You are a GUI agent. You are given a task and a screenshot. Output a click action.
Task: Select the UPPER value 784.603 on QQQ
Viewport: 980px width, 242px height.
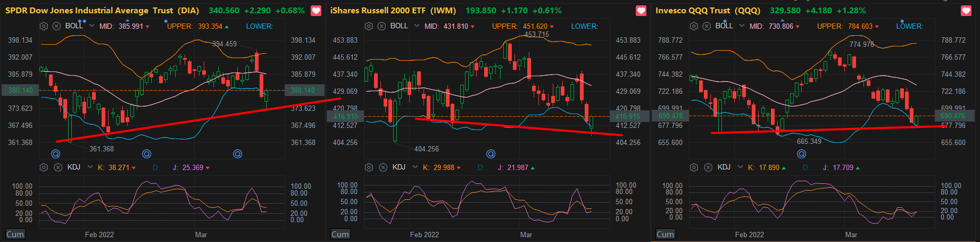pos(860,26)
